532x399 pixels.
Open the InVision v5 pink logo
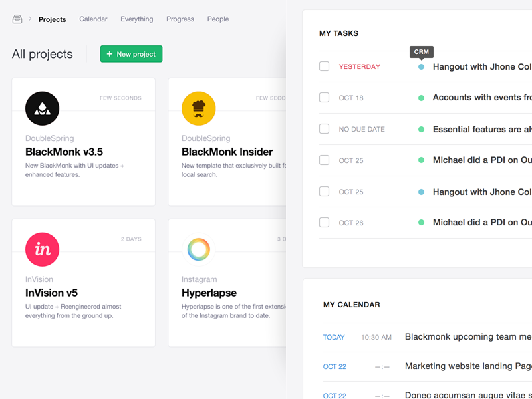pyautogui.click(x=42, y=249)
